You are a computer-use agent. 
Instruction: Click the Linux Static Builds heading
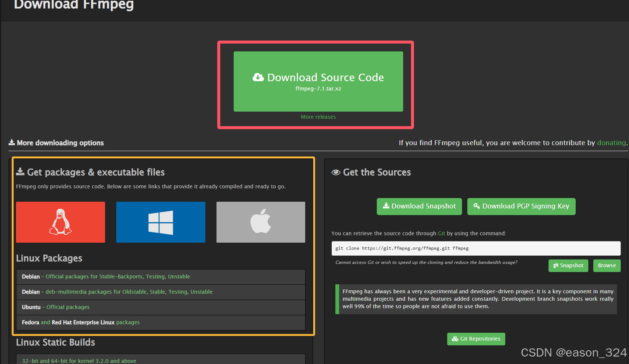[56, 342]
